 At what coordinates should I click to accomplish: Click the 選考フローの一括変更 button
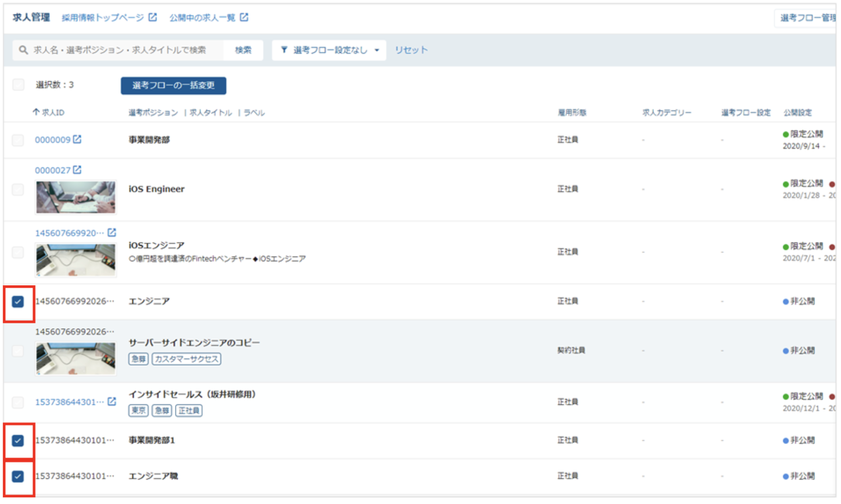(173, 85)
